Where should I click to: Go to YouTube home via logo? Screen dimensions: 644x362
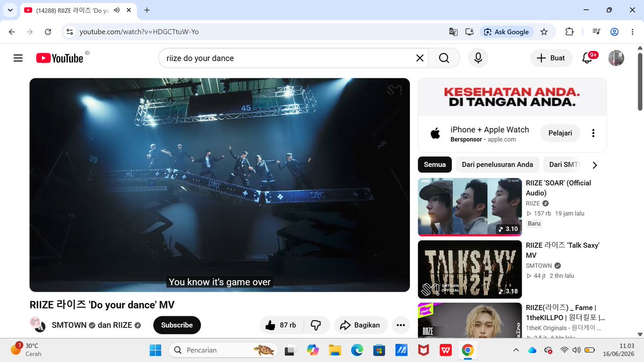tap(60, 58)
